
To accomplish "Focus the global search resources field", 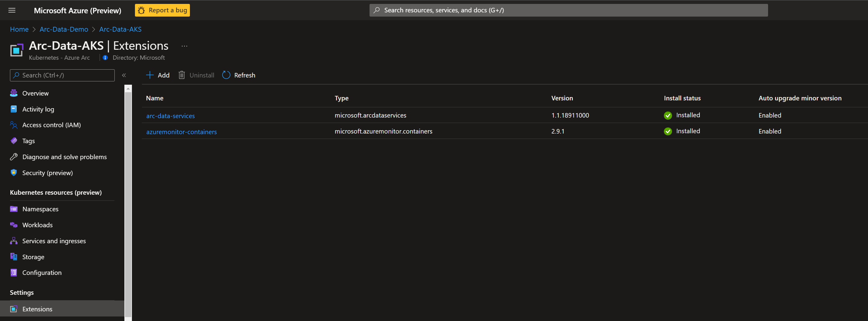I will [x=569, y=10].
